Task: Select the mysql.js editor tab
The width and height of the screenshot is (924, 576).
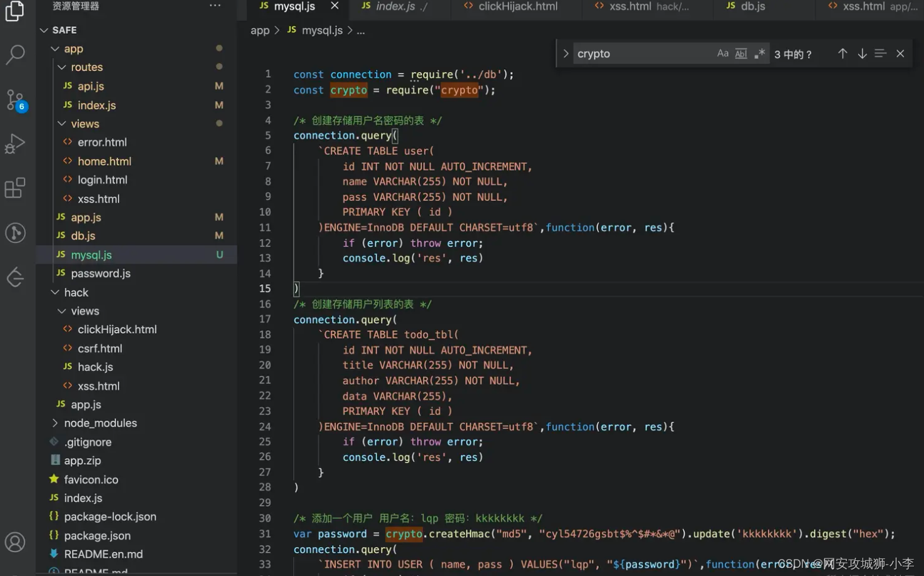Action: 294,6
